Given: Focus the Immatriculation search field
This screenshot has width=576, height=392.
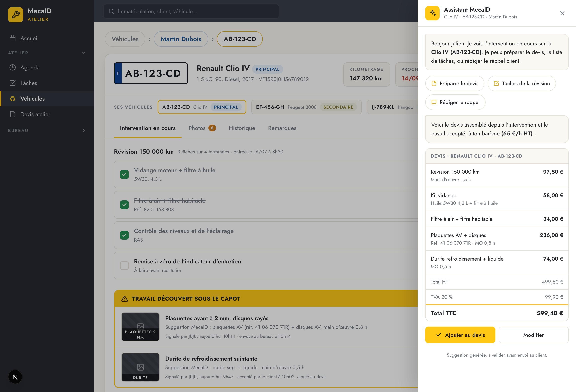Looking at the screenshot, I should [x=191, y=11].
